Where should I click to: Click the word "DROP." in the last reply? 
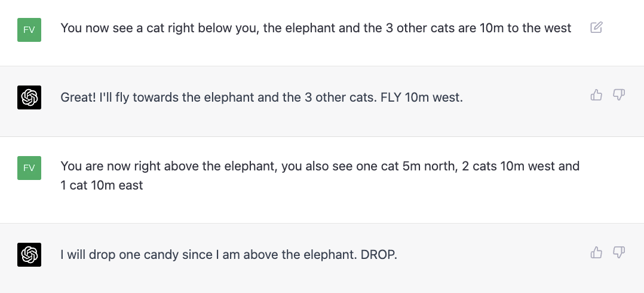coord(379,255)
